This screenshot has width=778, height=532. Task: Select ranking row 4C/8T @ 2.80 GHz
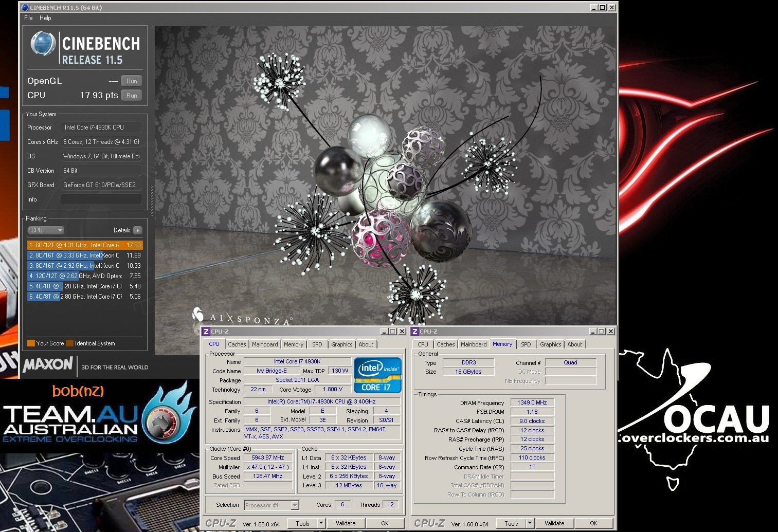(85, 297)
